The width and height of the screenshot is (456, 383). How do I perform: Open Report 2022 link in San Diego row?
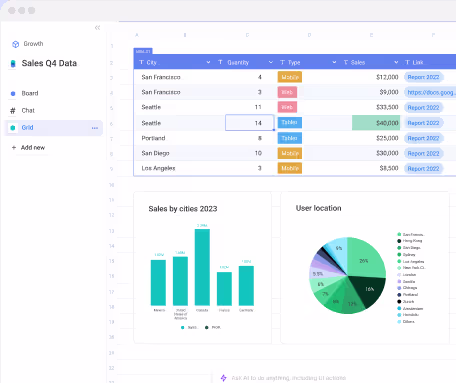tap(423, 154)
